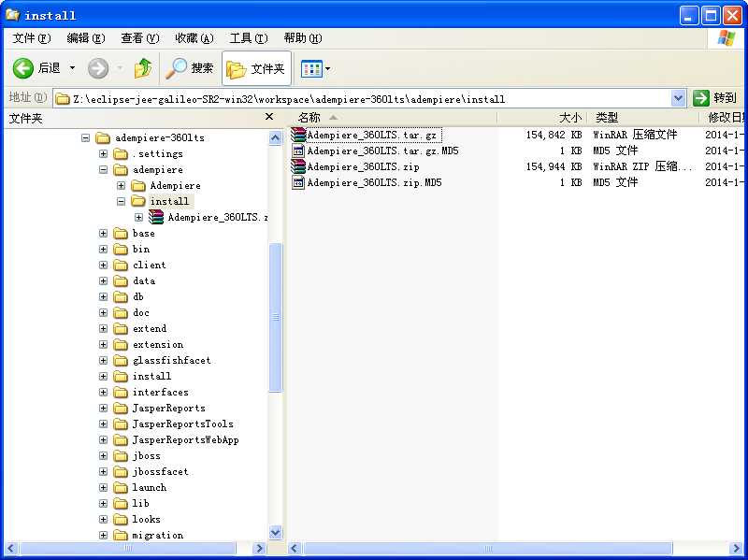Click the address path field
Screen dimensions: 748x560
tap(363, 99)
